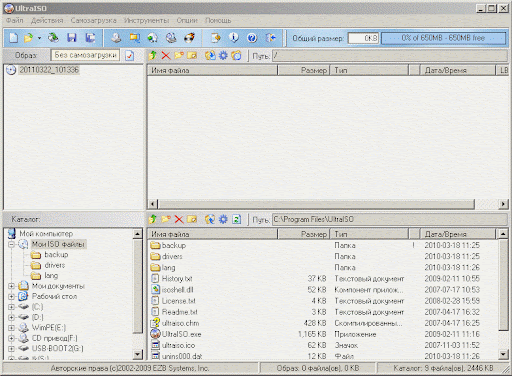The image size is (512, 376).
Task: Click the Open image folder icon
Action: click(x=29, y=38)
